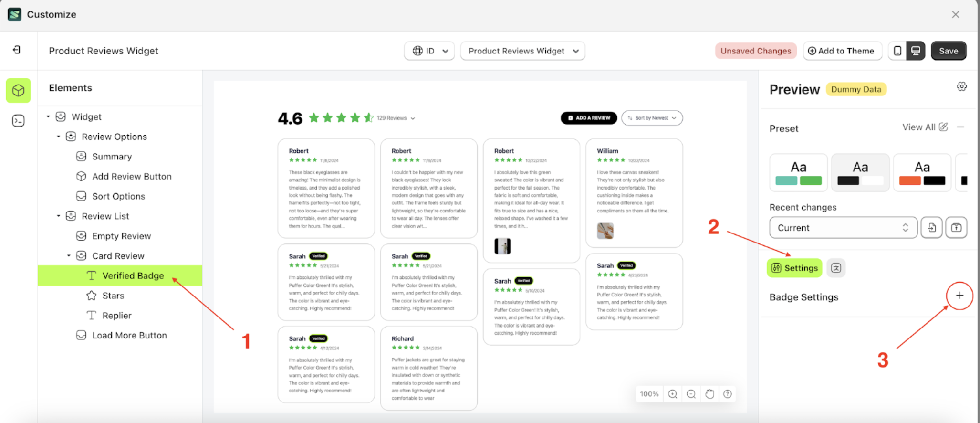Click the Save button
The height and width of the screenshot is (423, 980).
click(949, 51)
